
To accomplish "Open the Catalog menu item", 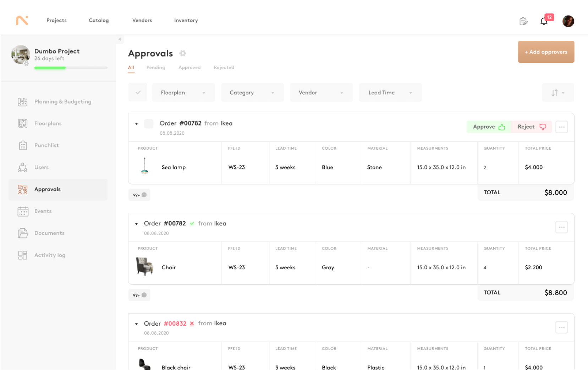I will [99, 21].
